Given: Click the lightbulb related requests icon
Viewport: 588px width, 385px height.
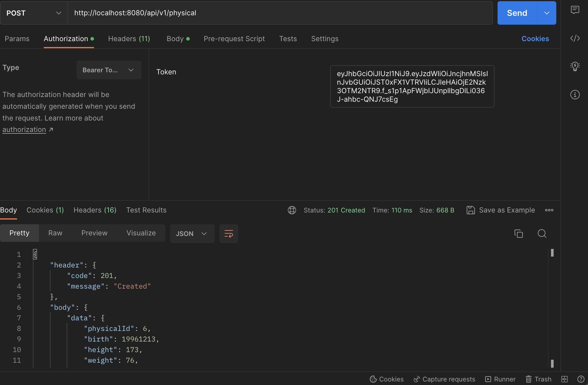Looking at the screenshot, I should tap(575, 66).
